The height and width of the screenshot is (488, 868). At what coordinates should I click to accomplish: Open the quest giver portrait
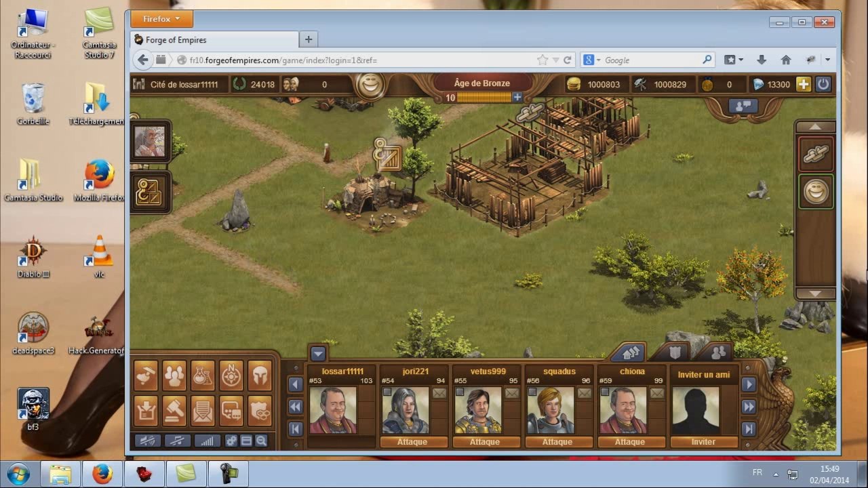pyautogui.click(x=150, y=141)
